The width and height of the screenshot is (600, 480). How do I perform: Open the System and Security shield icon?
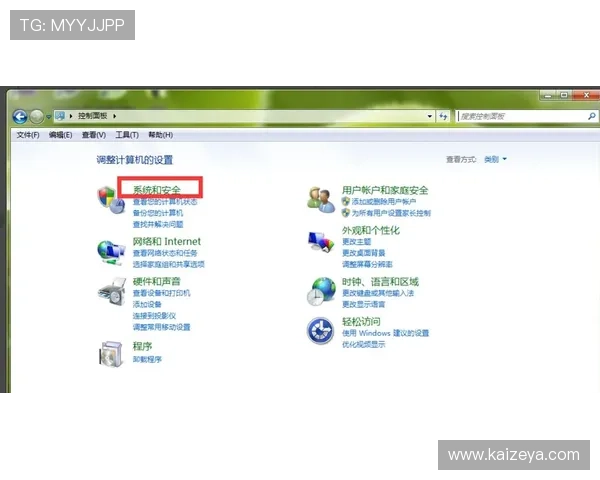click(111, 200)
